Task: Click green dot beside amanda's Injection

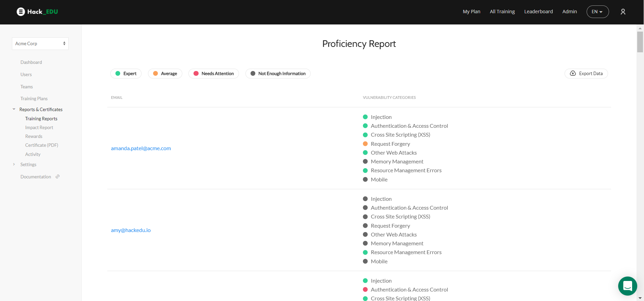Action: [365, 117]
